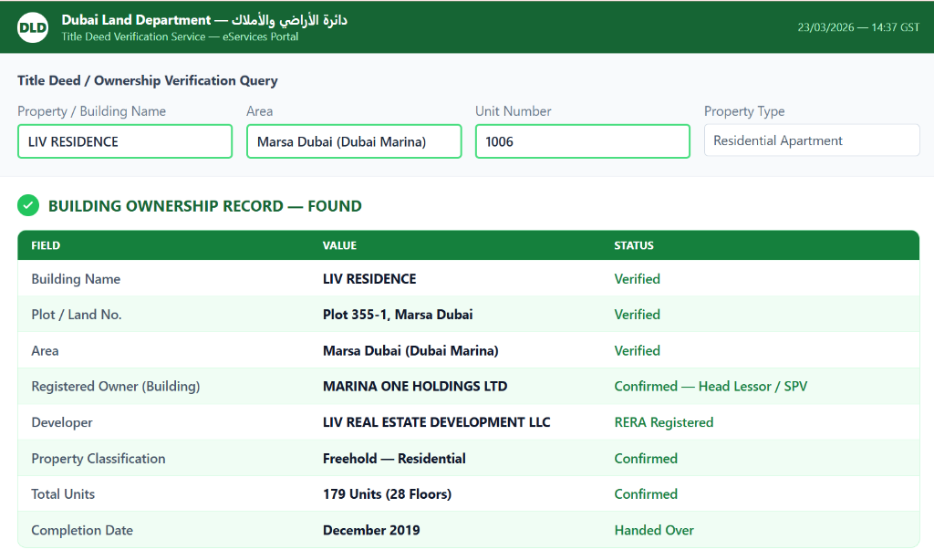Click the Area label above the form field
934x560 pixels.
[x=259, y=111]
